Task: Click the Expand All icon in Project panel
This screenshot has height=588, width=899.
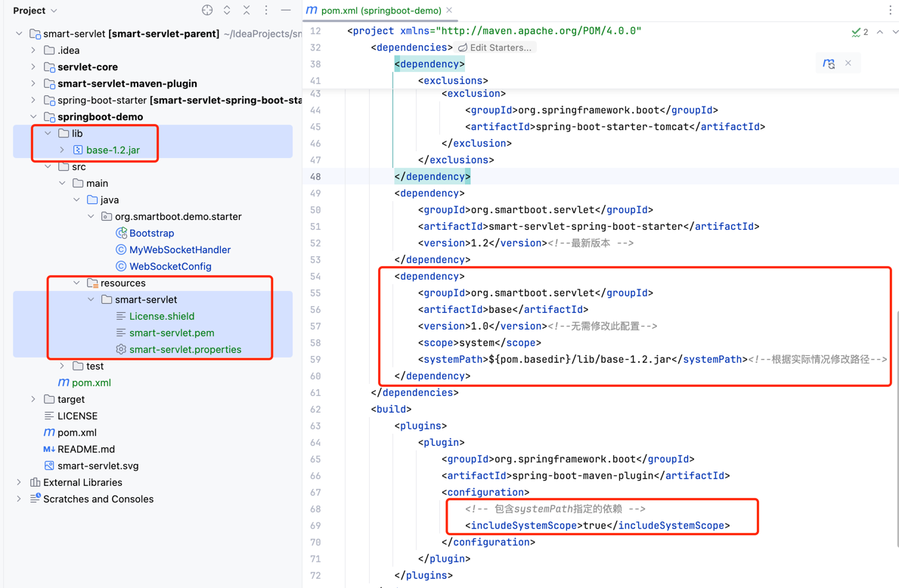Action: (227, 11)
